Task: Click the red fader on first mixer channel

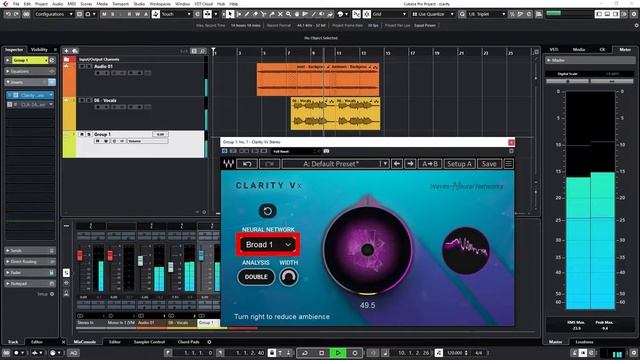Action: [x=80, y=256]
